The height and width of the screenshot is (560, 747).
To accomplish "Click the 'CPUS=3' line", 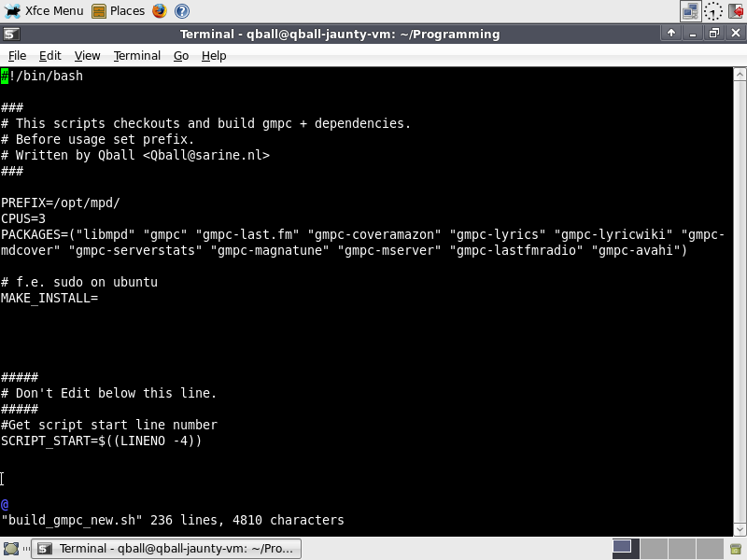I will (x=23, y=218).
